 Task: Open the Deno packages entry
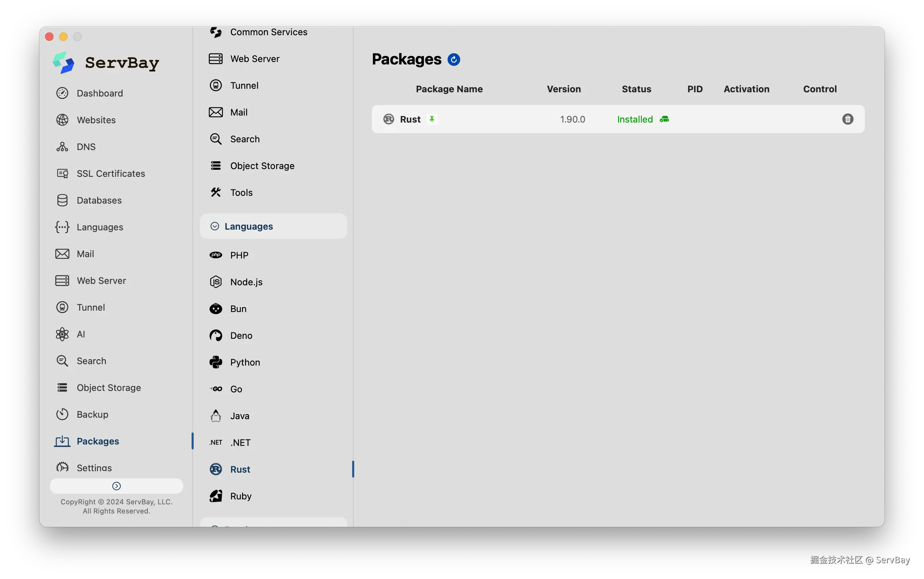pos(241,335)
